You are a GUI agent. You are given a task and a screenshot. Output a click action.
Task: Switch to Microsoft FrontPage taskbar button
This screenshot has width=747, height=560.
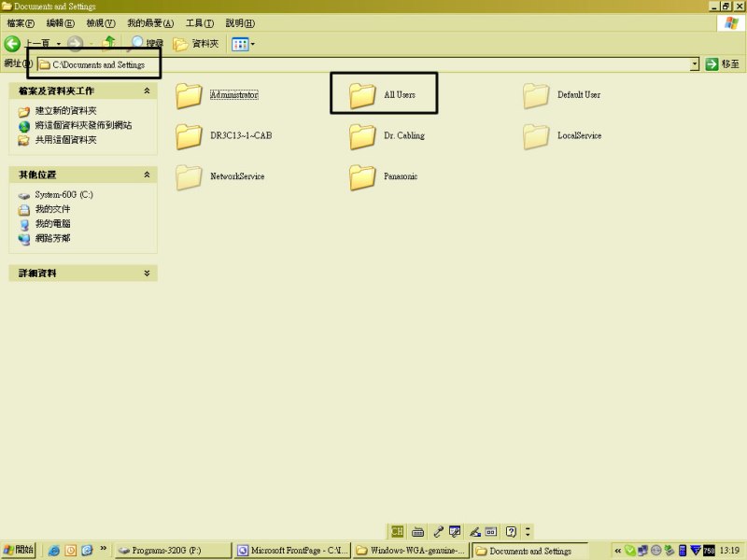click(x=290, y=551)
